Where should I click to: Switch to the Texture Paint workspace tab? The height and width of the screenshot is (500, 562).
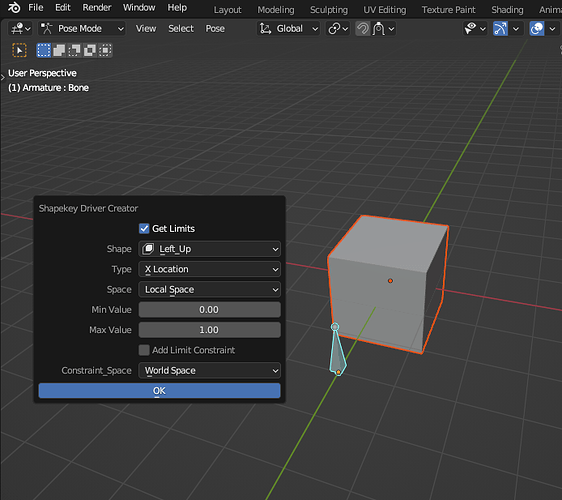click(448, 10)
